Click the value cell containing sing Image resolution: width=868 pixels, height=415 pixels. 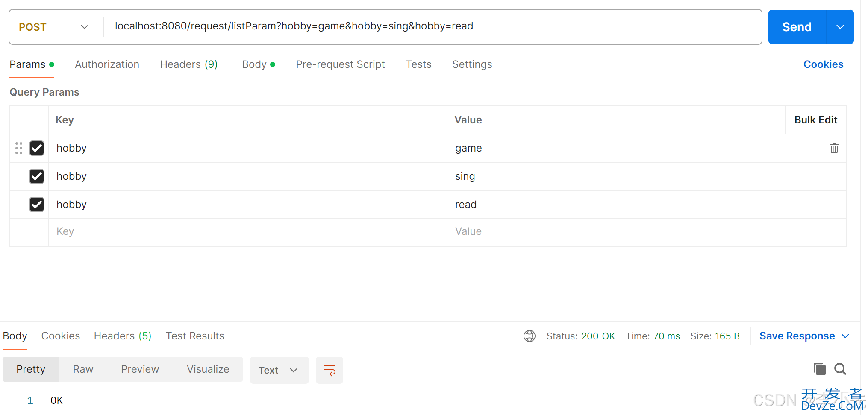click(x=646, y=176)
